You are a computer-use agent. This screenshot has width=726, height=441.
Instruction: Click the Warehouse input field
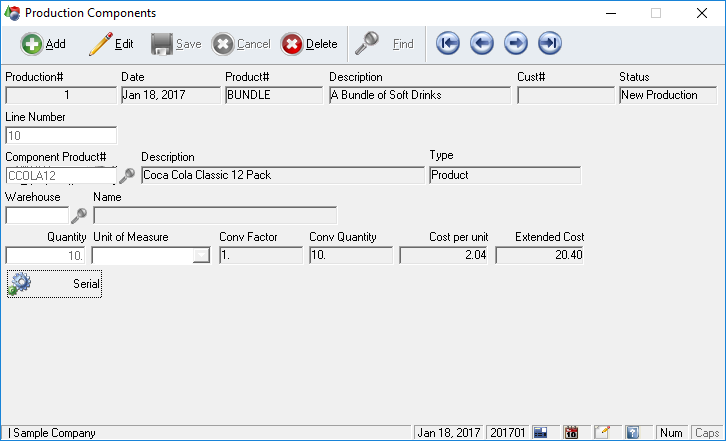pos(37,215)
